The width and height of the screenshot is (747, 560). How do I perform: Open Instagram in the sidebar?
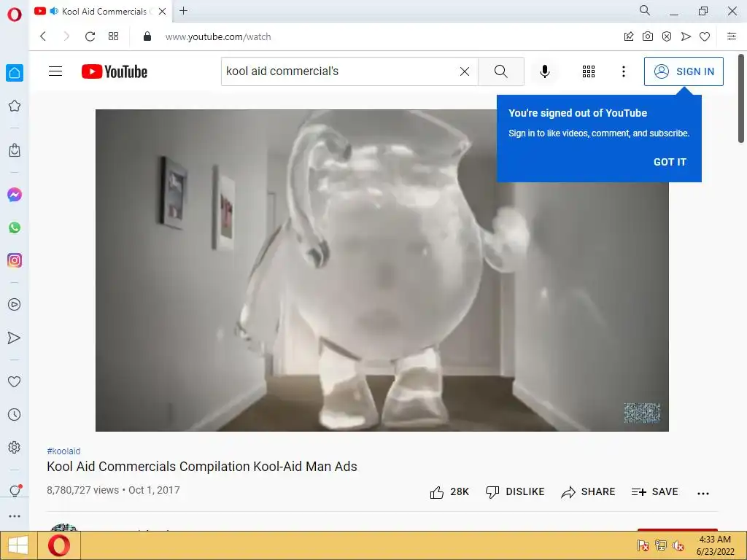coord(15,260)
